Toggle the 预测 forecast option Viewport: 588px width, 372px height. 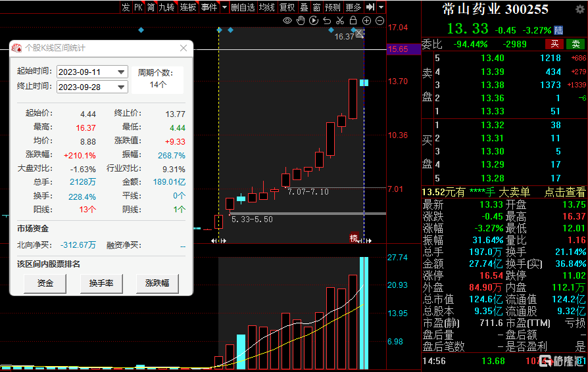pyautogui.click(x=333, y=7)
